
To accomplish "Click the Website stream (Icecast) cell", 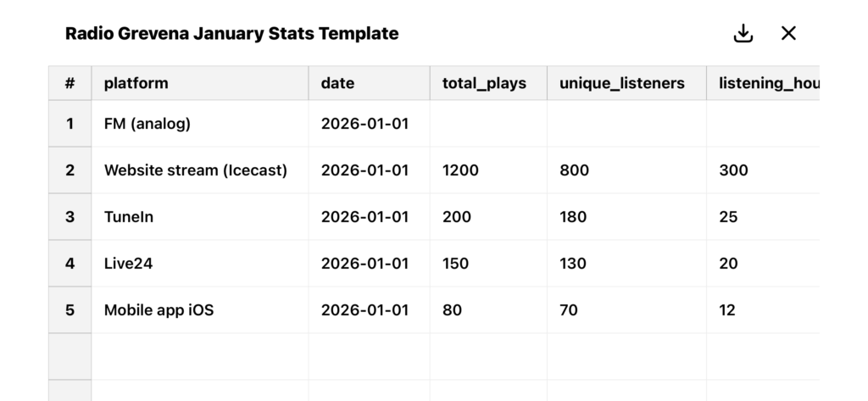I will pos(200,170).
